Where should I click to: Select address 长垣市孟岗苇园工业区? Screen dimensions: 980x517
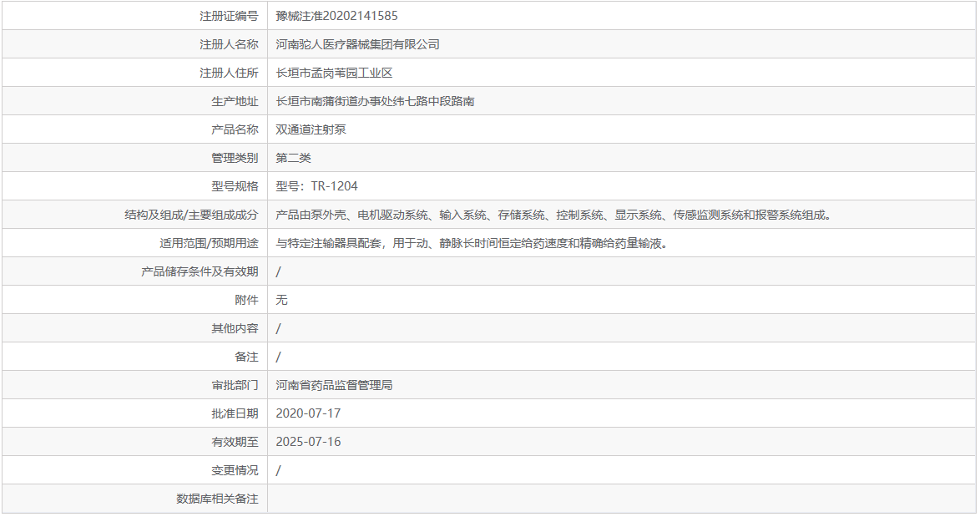point(335,73)
